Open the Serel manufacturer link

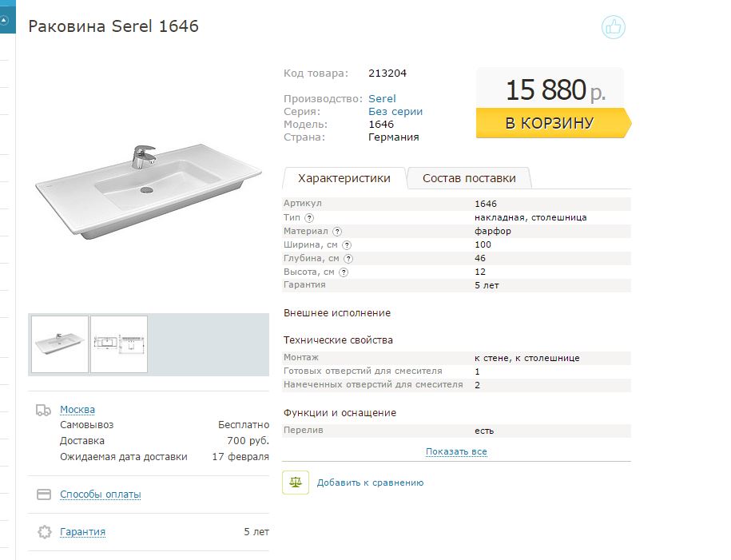pyautogui.click(x=382, y=98)
